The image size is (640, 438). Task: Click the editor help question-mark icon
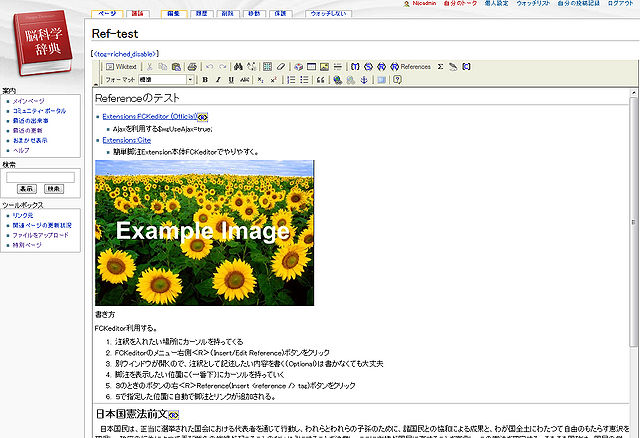(x=397, y=79)
